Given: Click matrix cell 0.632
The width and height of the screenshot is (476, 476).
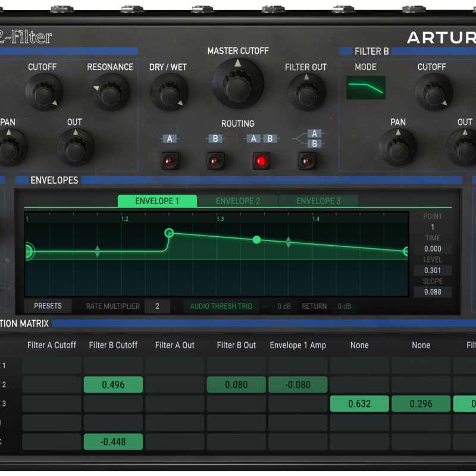Looking at the screenshot, I should [359, 404].
